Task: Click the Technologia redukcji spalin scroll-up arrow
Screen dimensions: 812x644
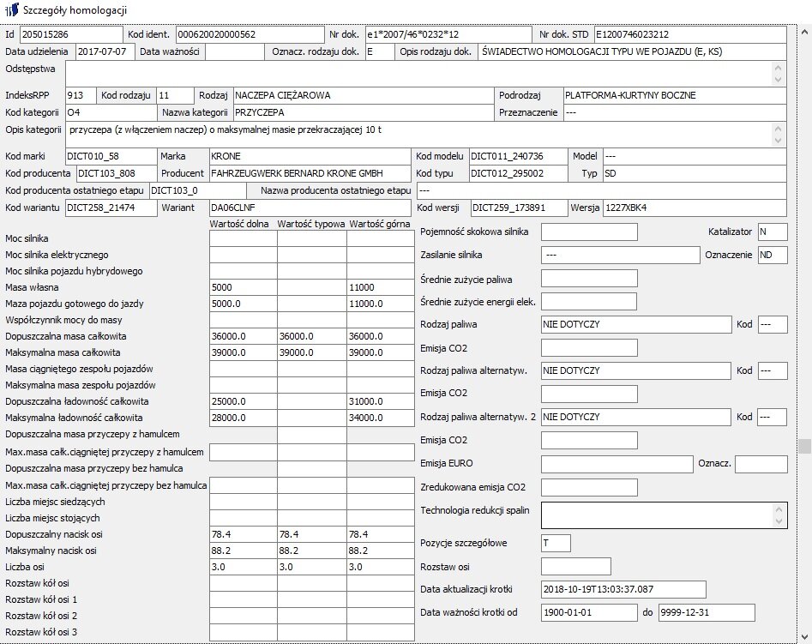Action: pos(779,510)
